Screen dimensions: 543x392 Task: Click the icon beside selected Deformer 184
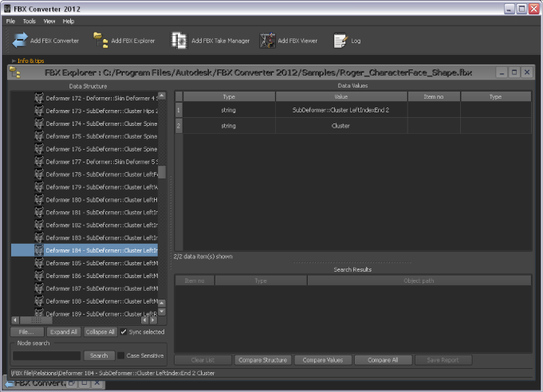pos(39,250)
